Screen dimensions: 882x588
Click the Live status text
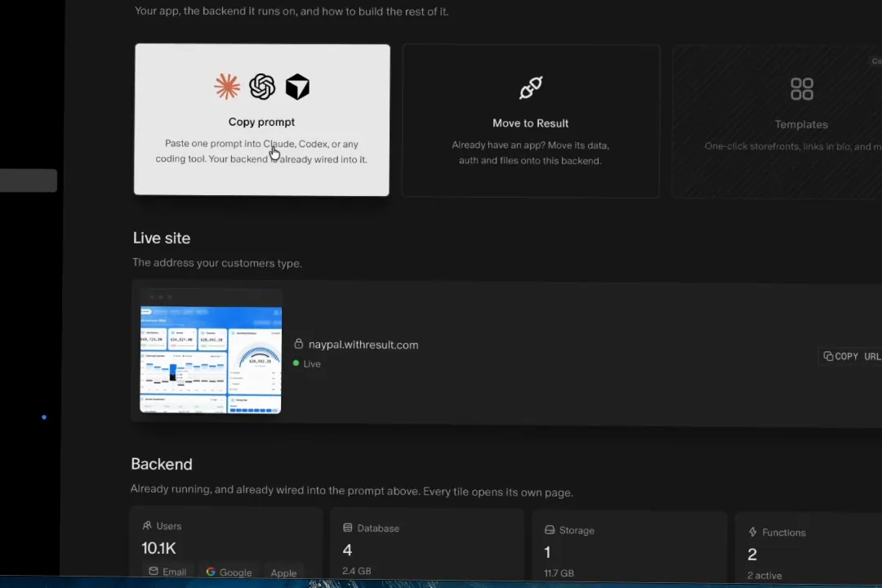click(312, 364)
